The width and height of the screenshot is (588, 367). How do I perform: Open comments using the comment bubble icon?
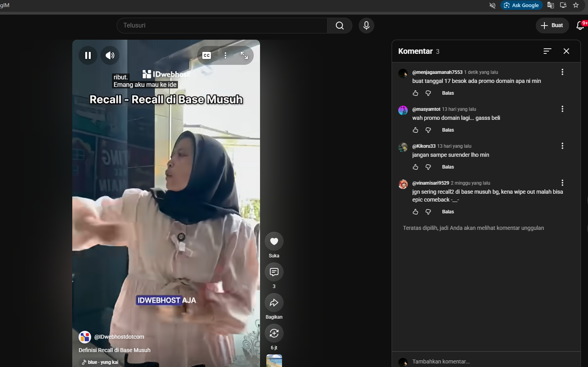274,272
